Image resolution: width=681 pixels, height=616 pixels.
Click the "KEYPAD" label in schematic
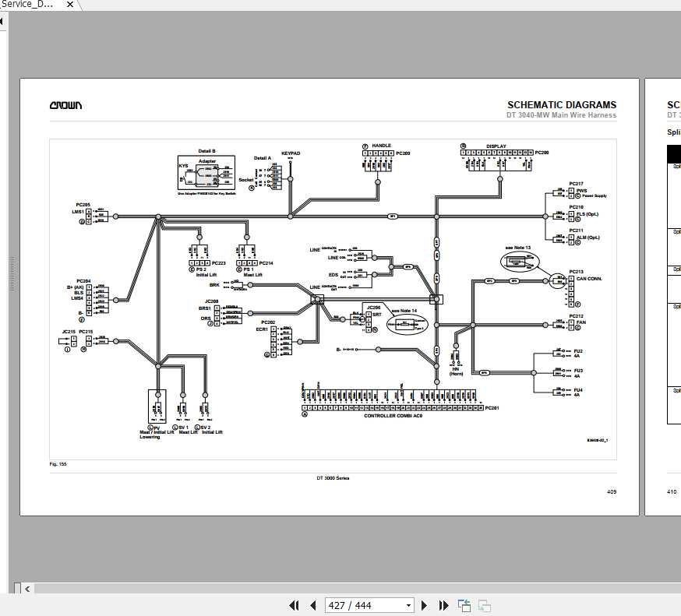click(x=291, y=153)
